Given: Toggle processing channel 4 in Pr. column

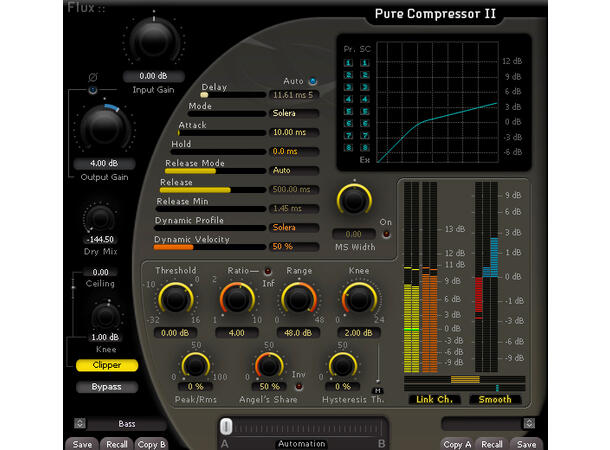Looking at the screenshot, I should 349,99.
